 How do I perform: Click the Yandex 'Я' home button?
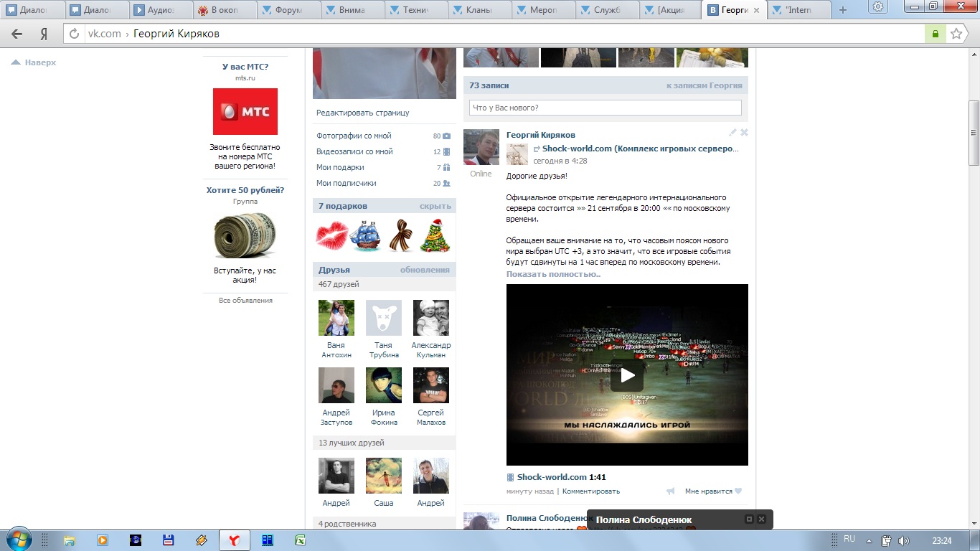[44, 34]
